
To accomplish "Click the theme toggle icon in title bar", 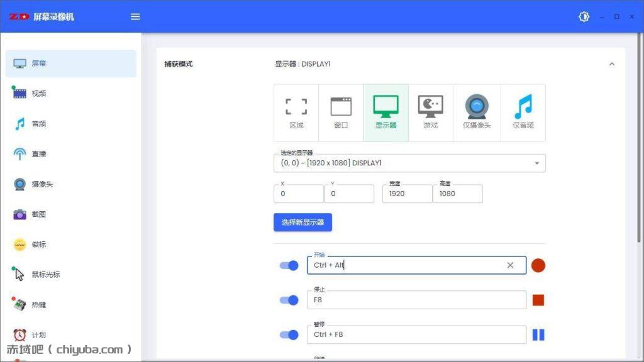I will click(x=584, y=17).
